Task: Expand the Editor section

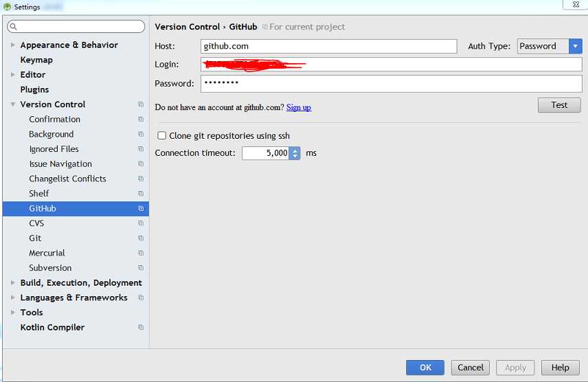Action: tap(13, 75)
